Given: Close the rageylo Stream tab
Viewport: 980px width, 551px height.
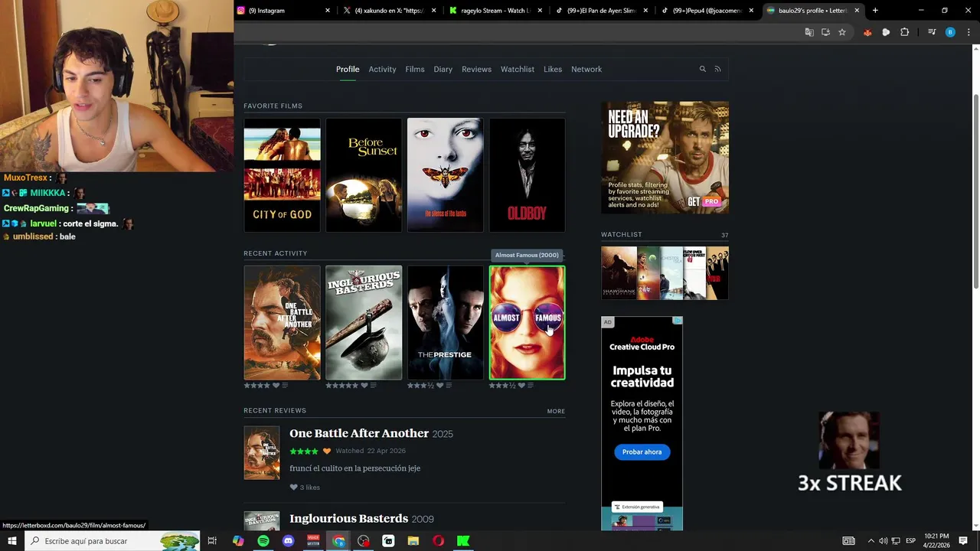Looking at the screenshot, I should [540, 11].
